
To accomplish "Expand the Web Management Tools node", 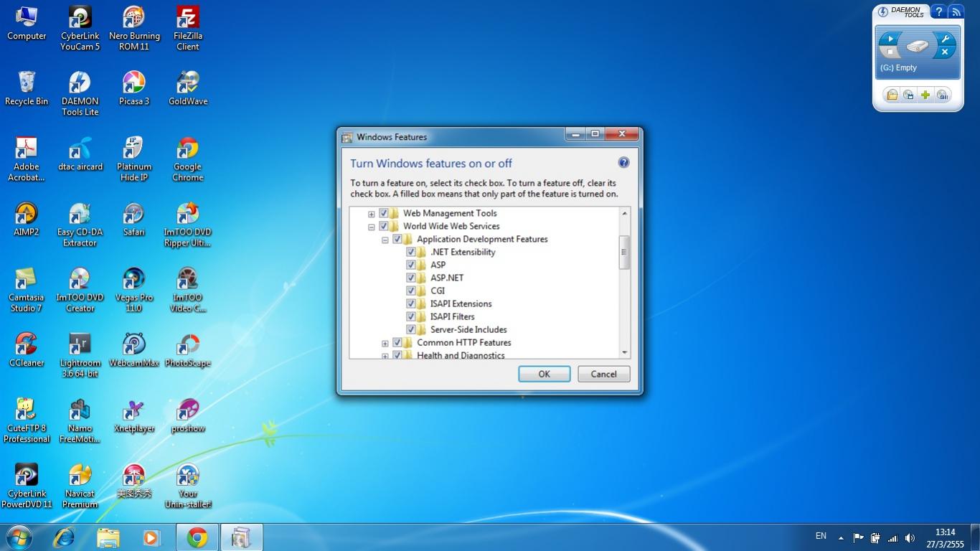I will [372, 214].
